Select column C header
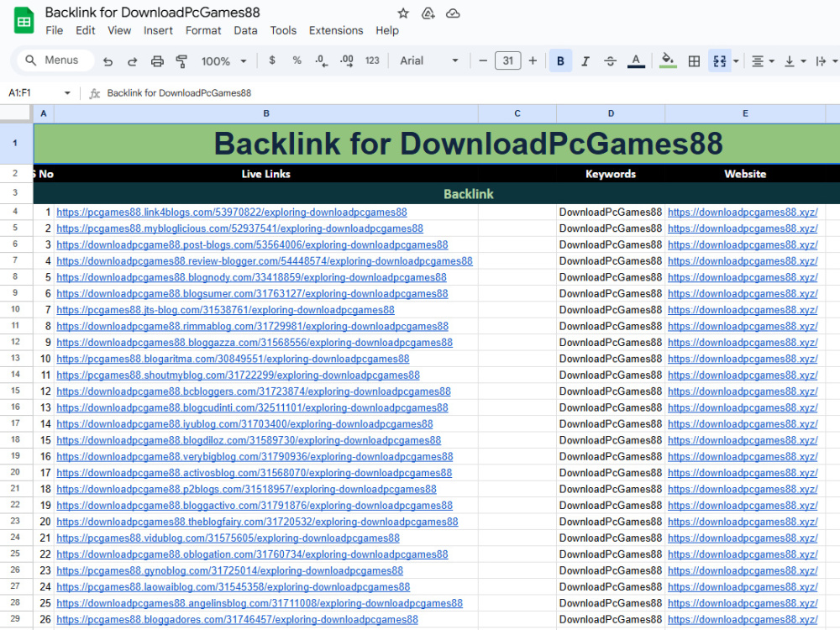The width and height of the screenshot is (840, 630). (x=517, y=113)
